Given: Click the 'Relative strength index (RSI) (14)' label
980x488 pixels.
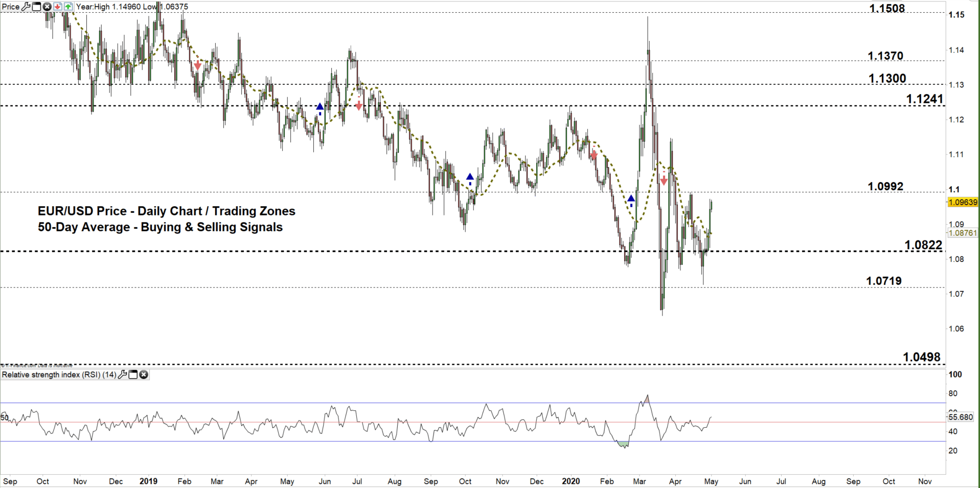Looking at the screenshot, I should [x=59, y=374].
